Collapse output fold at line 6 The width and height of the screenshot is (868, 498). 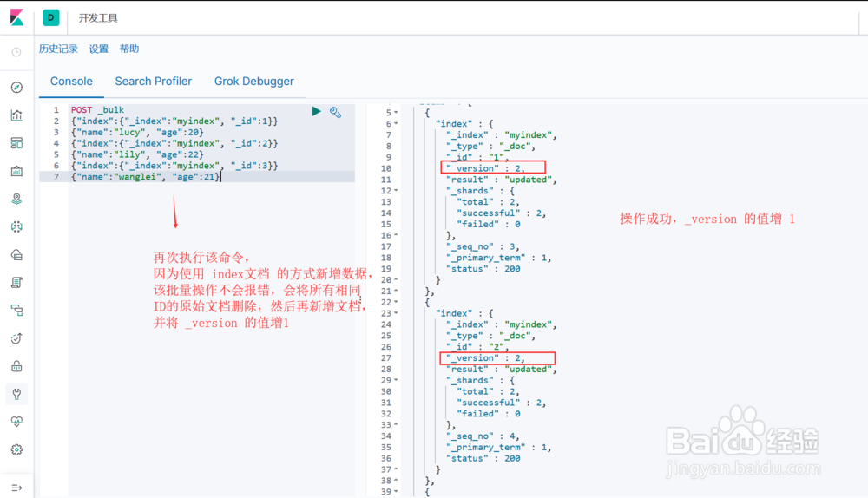(x=396, y=124)
